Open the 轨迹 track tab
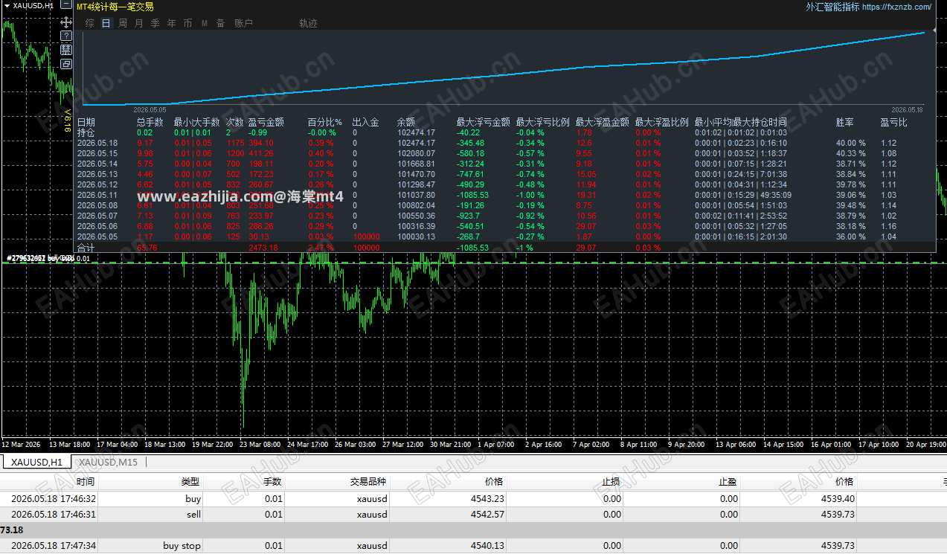The height and width of the screenshot is (560, 947). 308,23
